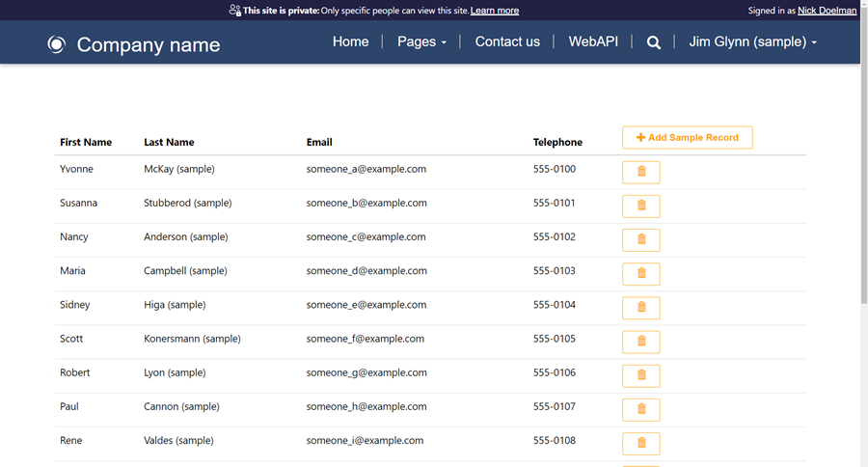Viewport: 868px width, 467px height.
Task: Click last name Higa (sample)
Action: click(175, 304)
